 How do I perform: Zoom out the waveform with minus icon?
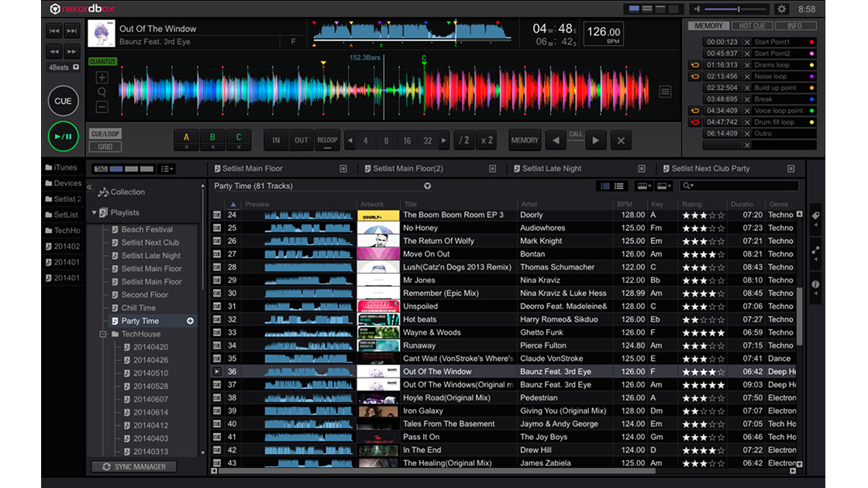(102, 106)
